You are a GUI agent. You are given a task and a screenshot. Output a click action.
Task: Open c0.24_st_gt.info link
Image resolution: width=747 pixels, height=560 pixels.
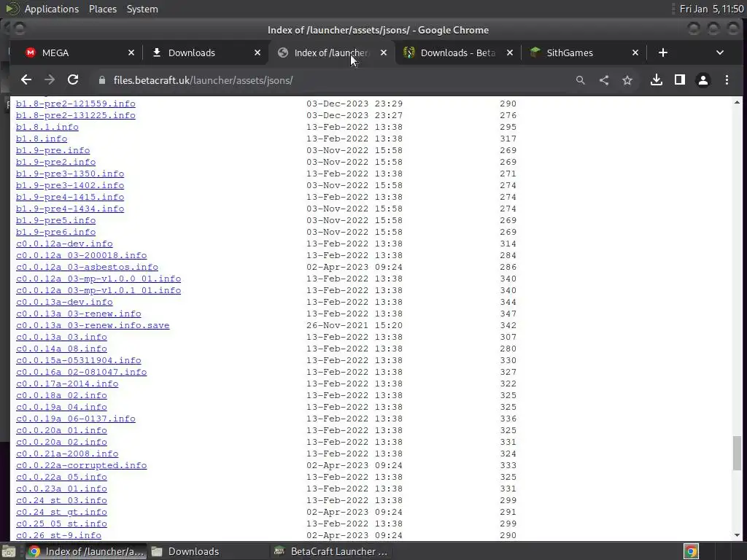(x=61, y=512)
